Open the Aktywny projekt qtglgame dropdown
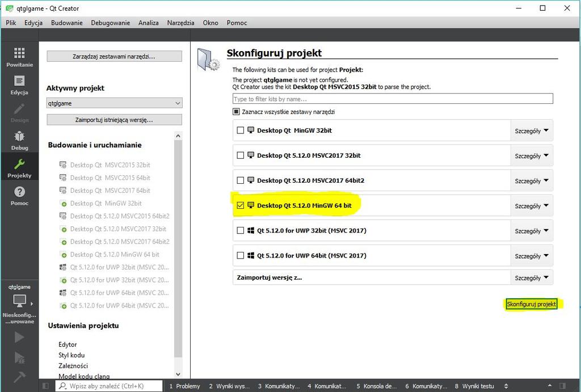 [x=114, y=103]
